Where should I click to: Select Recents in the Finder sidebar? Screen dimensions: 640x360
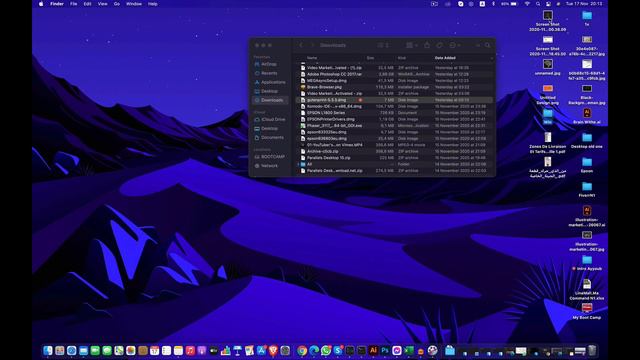point(269,73)
